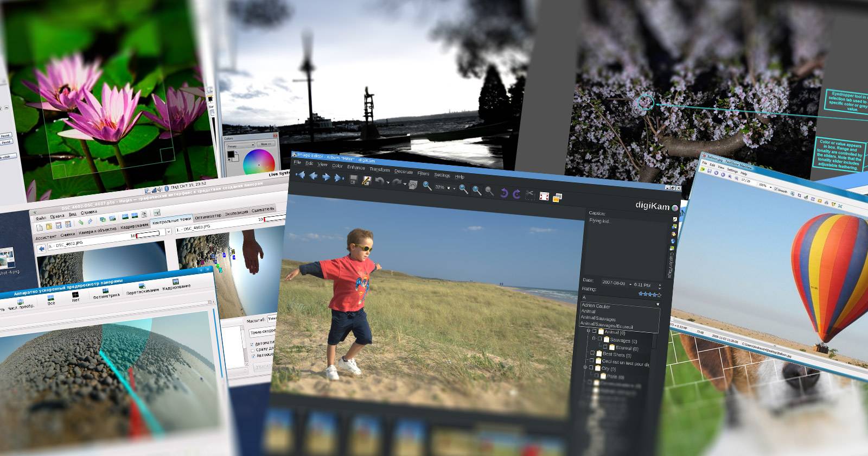Open the Enhance menu in digiKam
Image resolution: width=868 pixels, height=456 pixels.
pyautogui.click(x=356, y=167)
